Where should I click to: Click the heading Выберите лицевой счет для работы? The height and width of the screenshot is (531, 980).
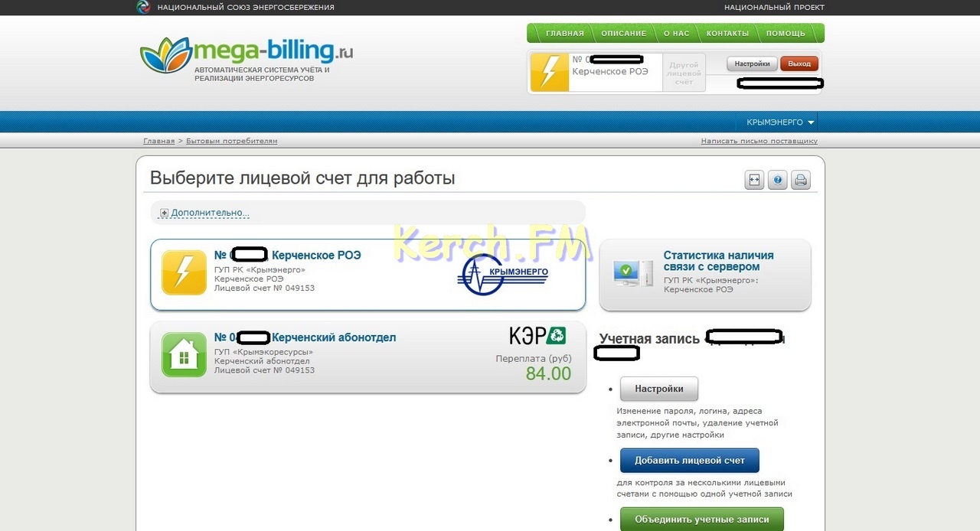(302, 178)
